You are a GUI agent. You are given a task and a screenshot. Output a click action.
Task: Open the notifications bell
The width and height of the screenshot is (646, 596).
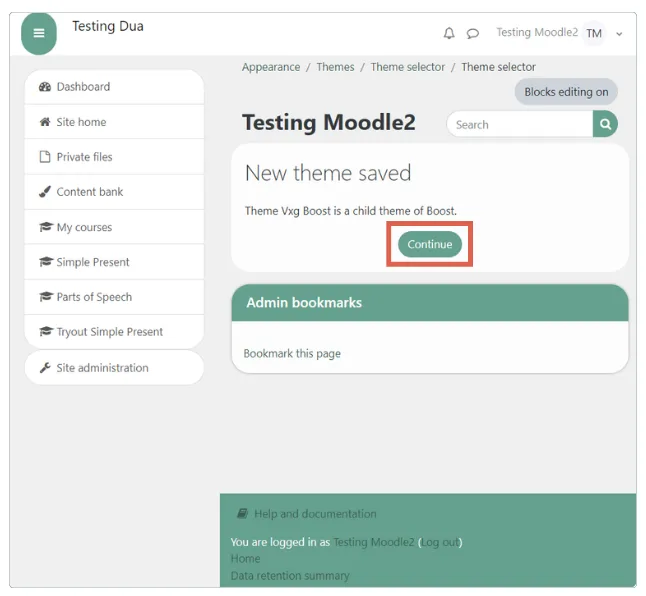(449, 33)
